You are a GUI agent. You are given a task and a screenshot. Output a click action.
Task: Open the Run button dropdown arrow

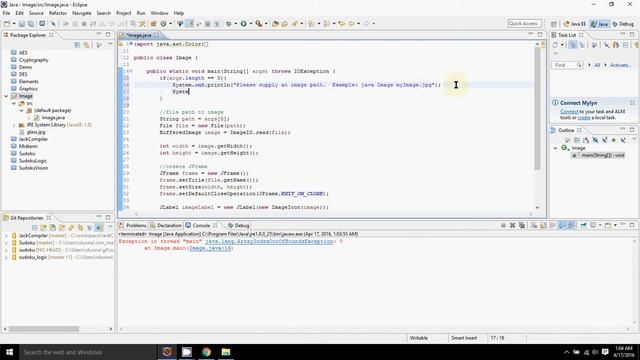[251, 24]
